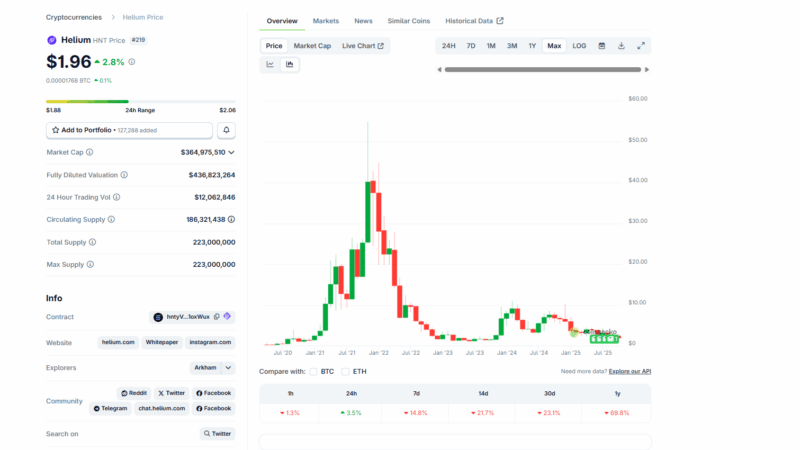The image size is (800, 450).
Task: Open the Twitter community link
Action: tap(171, 393)
